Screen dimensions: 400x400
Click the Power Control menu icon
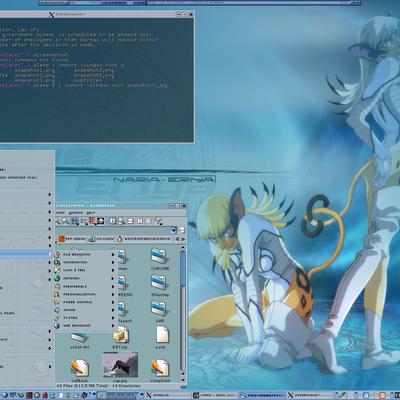[x=57, y=302]
